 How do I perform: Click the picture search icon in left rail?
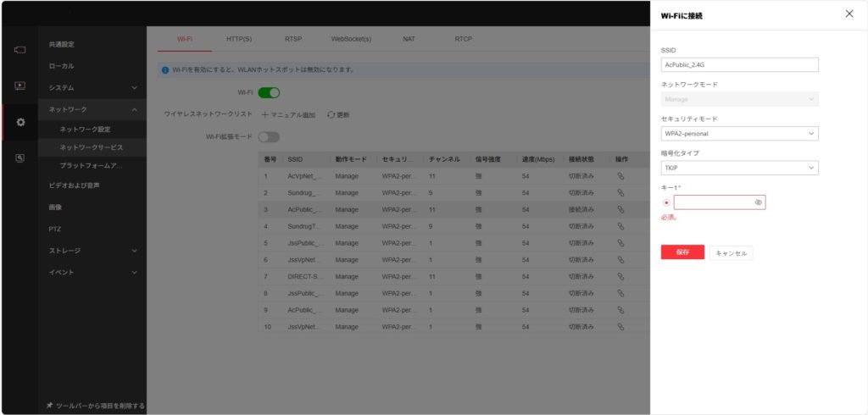pyautogui.click(x=20, y=158)
